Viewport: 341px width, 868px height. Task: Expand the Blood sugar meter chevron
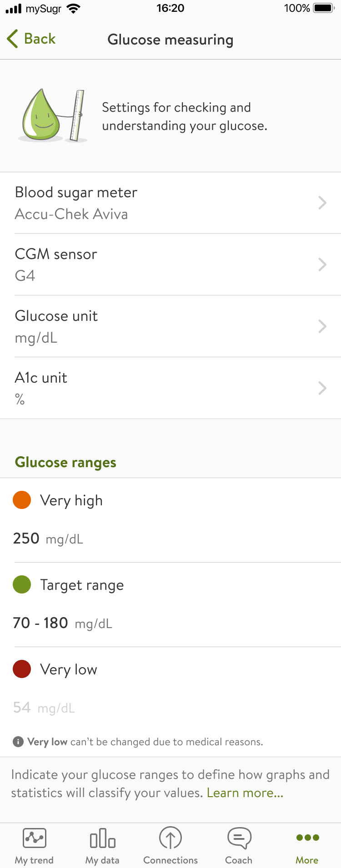[x=322, y=203]
